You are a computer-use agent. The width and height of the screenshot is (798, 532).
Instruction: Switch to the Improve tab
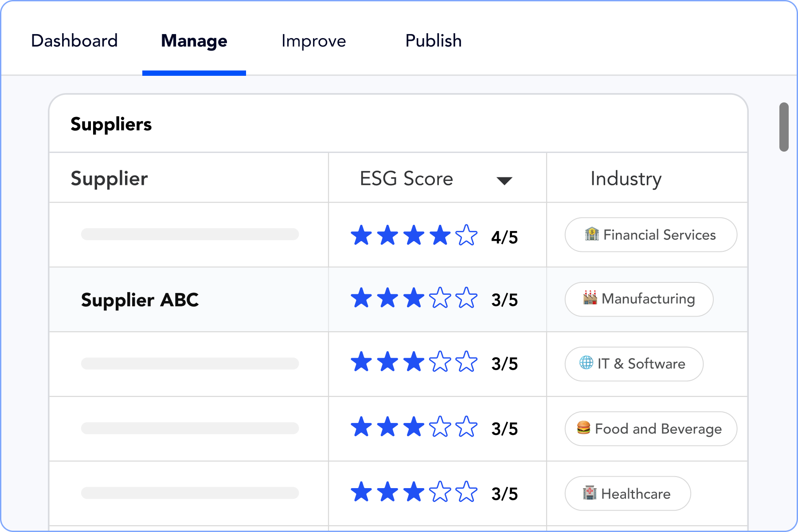[x=313, y=41]
